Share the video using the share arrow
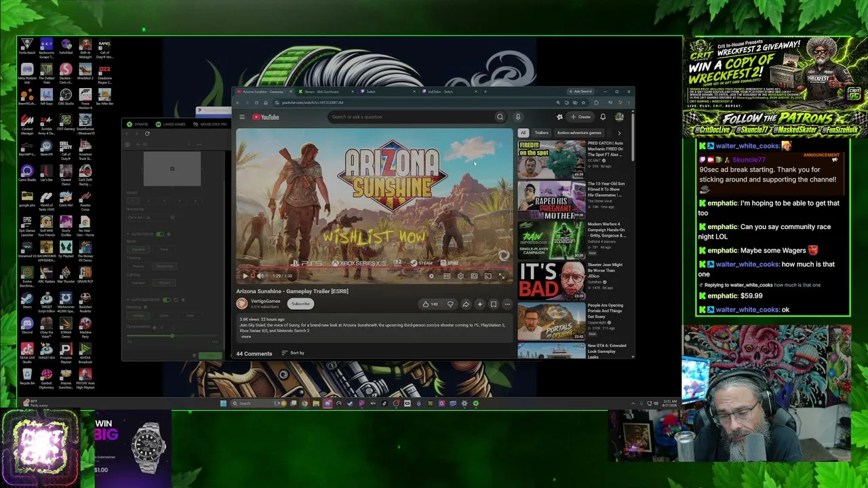 (x=466, y=304)
